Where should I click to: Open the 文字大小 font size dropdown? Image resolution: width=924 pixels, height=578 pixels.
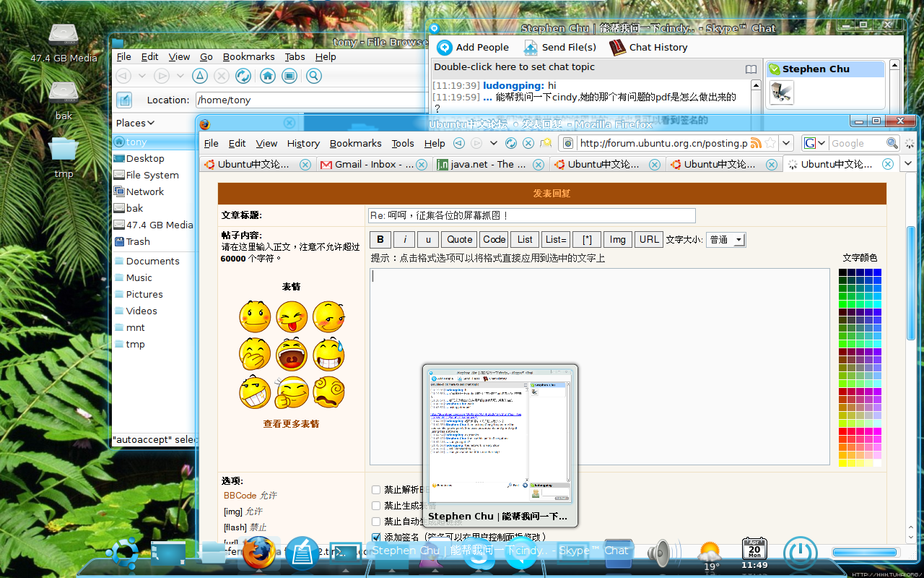pos(726,240)
